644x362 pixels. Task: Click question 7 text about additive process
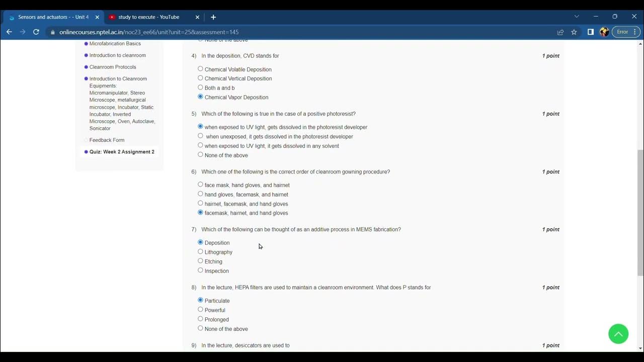click(301, 230)
